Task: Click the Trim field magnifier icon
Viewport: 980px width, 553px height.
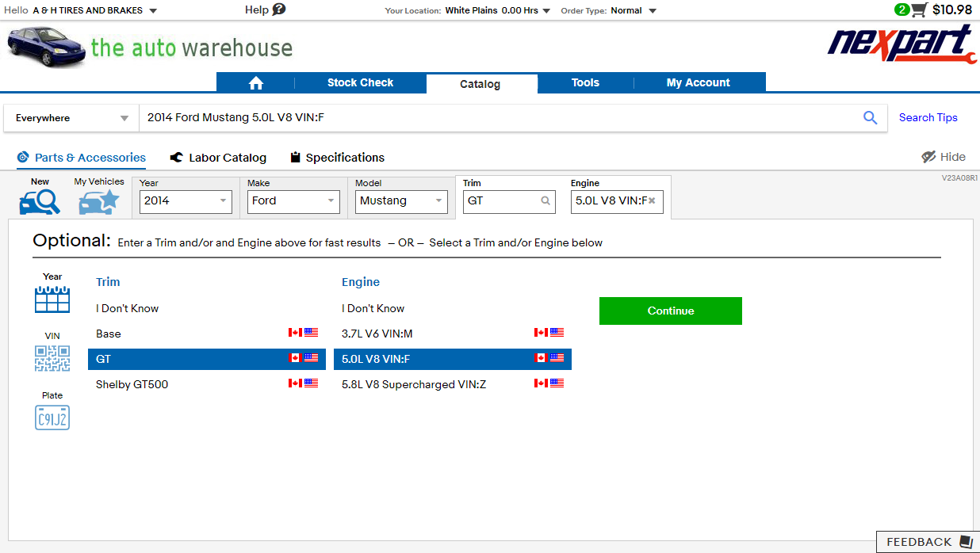Action: coord(546,201)
